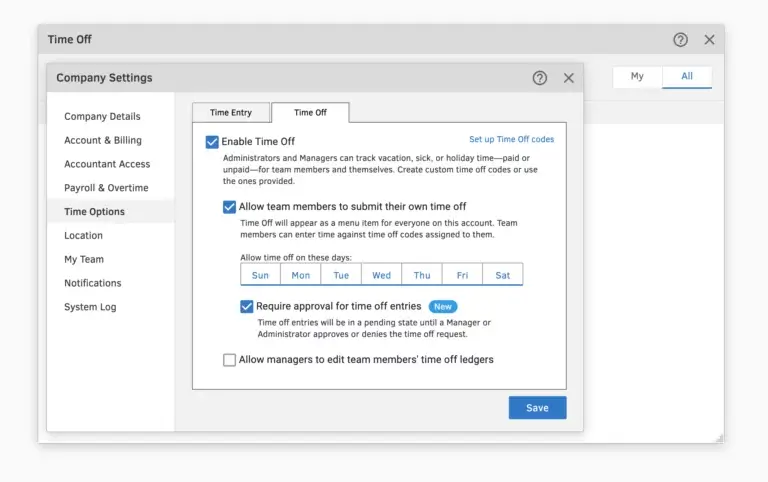Image resolution: width=768 pixels, height=482 pixels.
Task: Toggle Allow team members to submit time off
Action: [230, 207]
